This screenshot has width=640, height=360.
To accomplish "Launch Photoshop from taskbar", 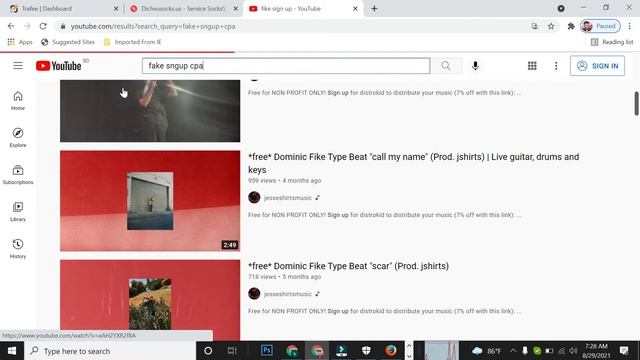I will coord(267,351).
